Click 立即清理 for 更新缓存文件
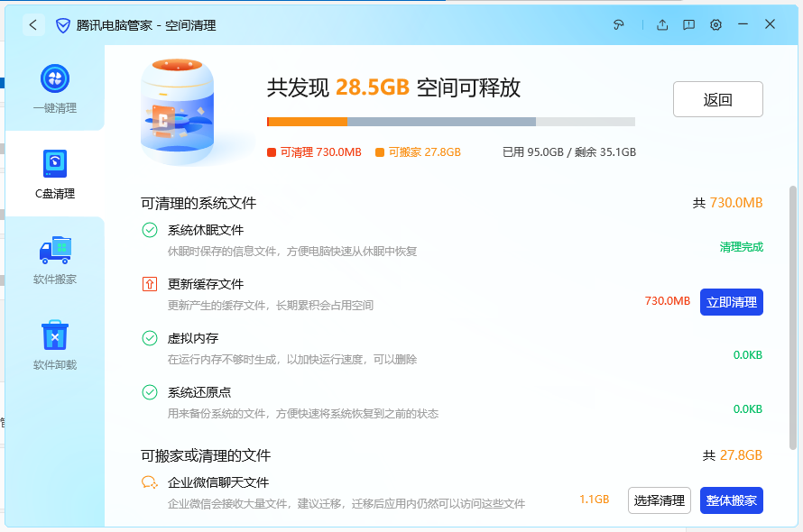The height and width of the screenshot is (532, 803). click(732, 302)
